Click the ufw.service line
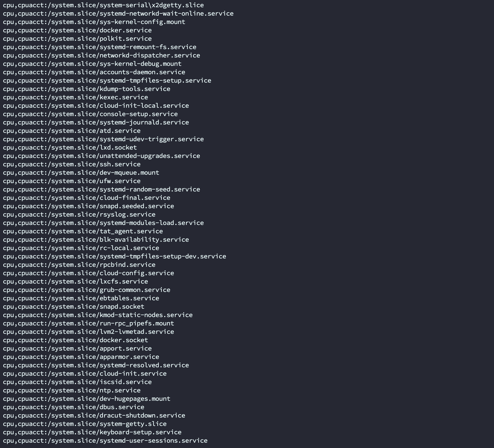The image size is (494, 448). click(x=72, y=181)
